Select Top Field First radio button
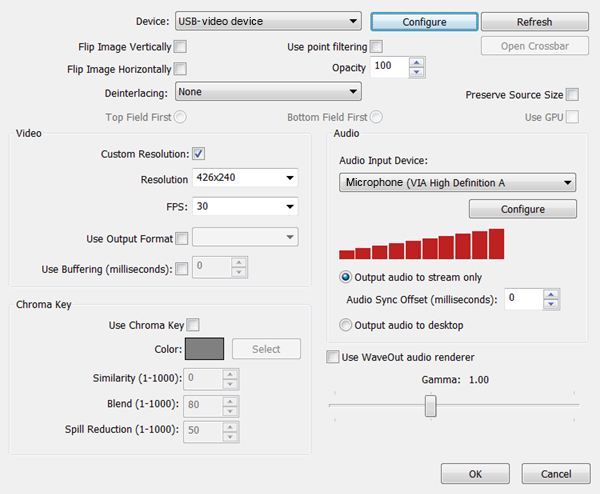Image resolution: width=600 pixels, height=494 pixels. coord(180,117)
